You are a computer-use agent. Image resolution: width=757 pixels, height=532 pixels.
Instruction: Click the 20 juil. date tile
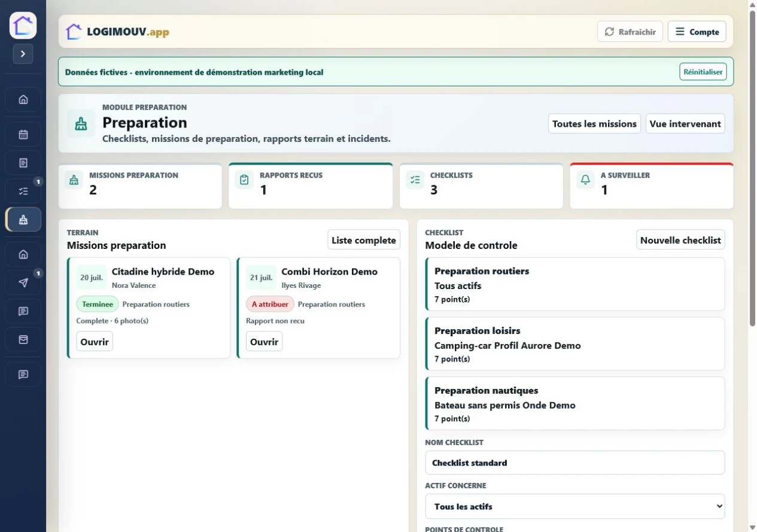(x=92, y=278)
